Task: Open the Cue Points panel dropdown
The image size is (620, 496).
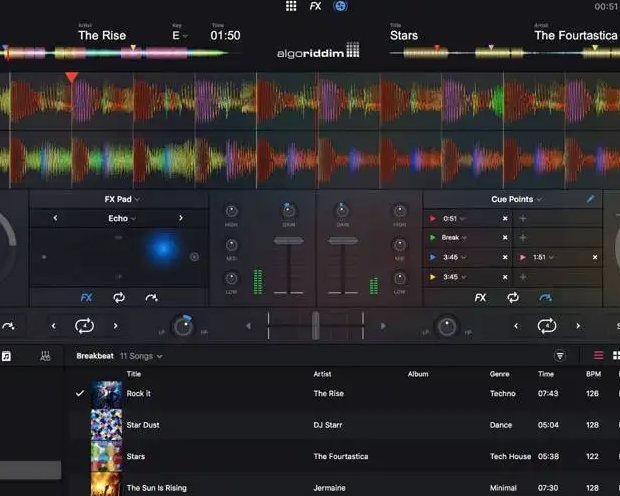Action: click(516, 199)
